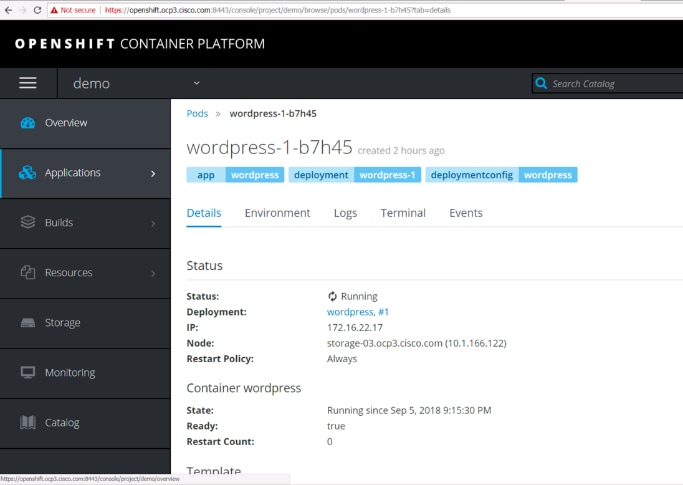The width and height of the screenshot is (683, 485).
Task: Click the Monitoring screen icon
Action: [x=28, y=373]
